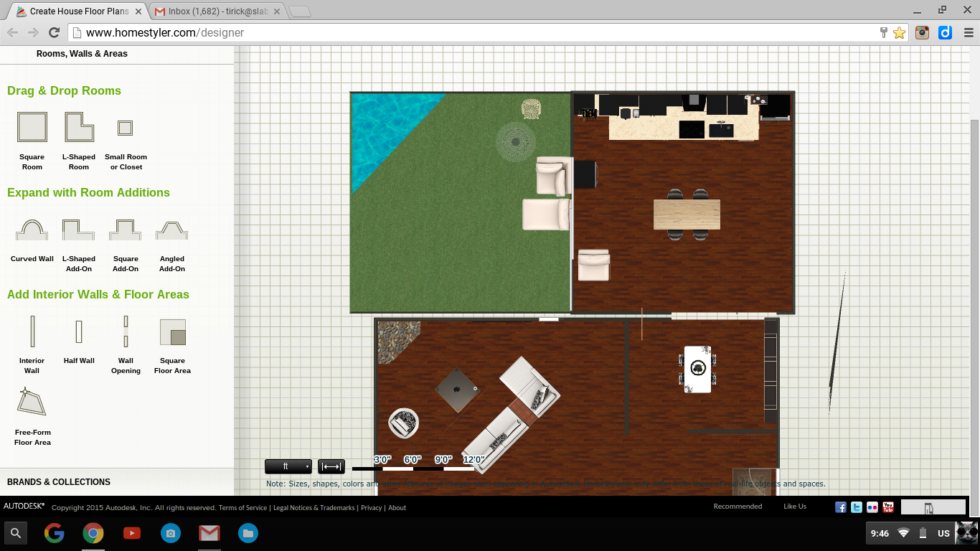Choose the Curved Wall addition
Screen dimensions: 980x551
(32, 230)
